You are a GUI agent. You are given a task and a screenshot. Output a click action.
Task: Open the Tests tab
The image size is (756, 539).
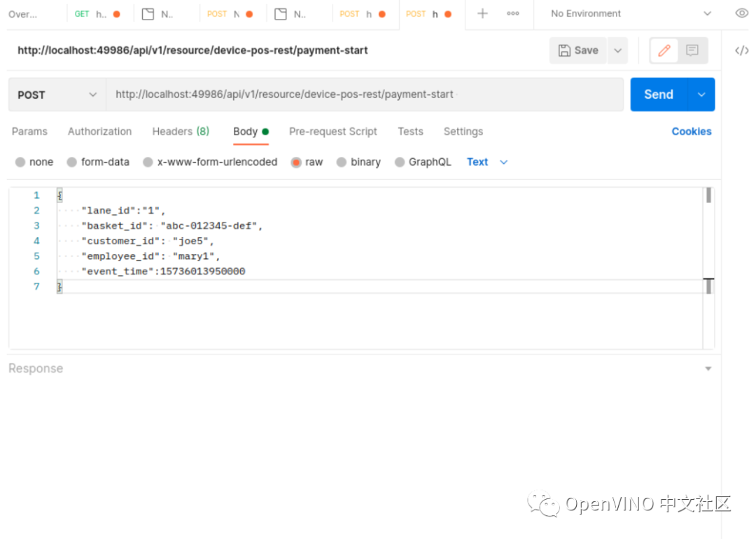pos(410,132)
